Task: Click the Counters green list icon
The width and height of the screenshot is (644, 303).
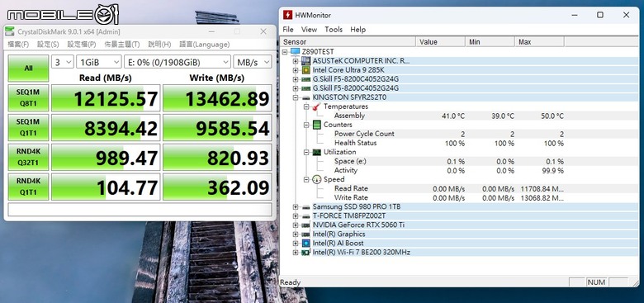Action: pyautogui.click(x=316, y=125)
